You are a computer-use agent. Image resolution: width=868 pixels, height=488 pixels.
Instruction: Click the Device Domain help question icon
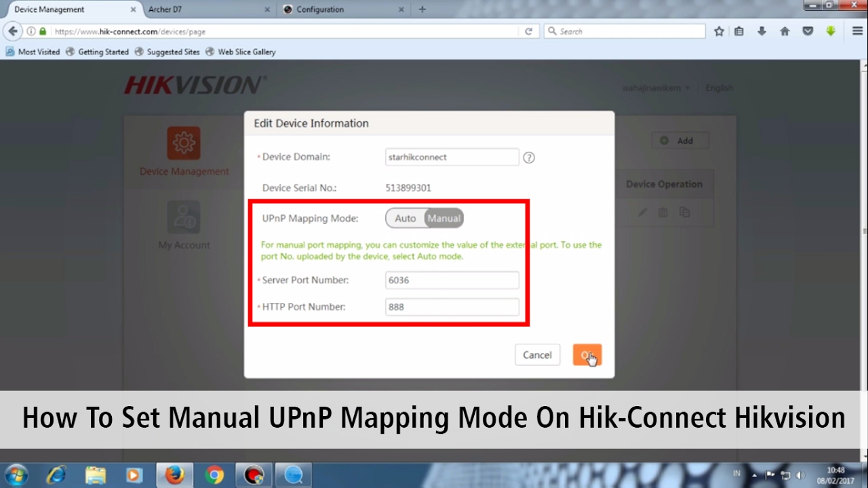529,157
